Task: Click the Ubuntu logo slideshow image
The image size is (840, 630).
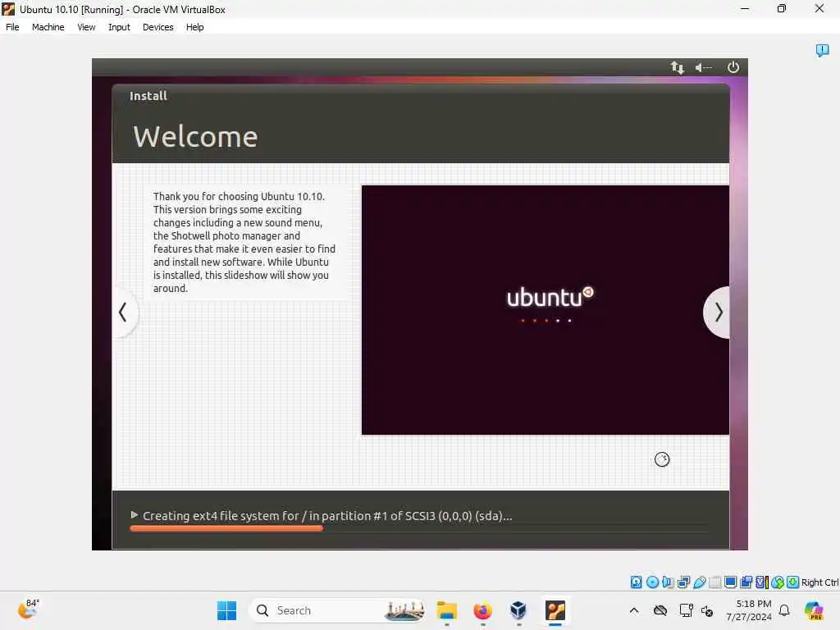Action: point(546,309)
